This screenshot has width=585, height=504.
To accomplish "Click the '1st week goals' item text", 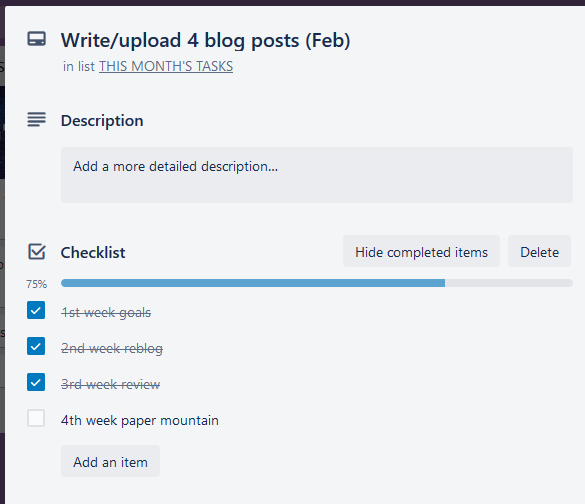I will [106, 312].
